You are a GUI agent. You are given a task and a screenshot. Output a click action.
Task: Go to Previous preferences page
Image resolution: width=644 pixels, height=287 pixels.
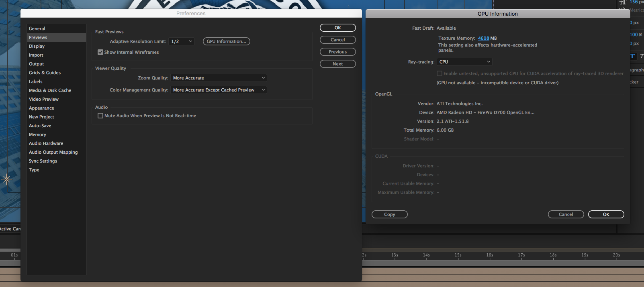tap(338, 52)
